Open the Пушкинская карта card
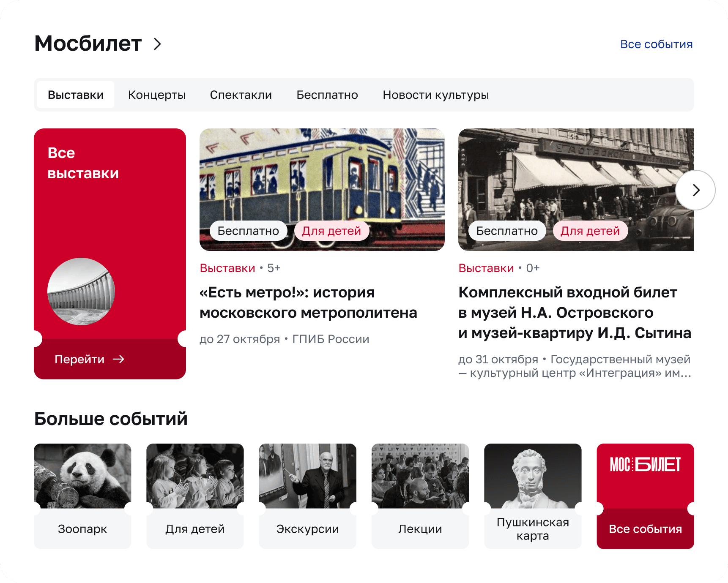The height and width of the screenshot is (583, 728). tap(533, 496)
